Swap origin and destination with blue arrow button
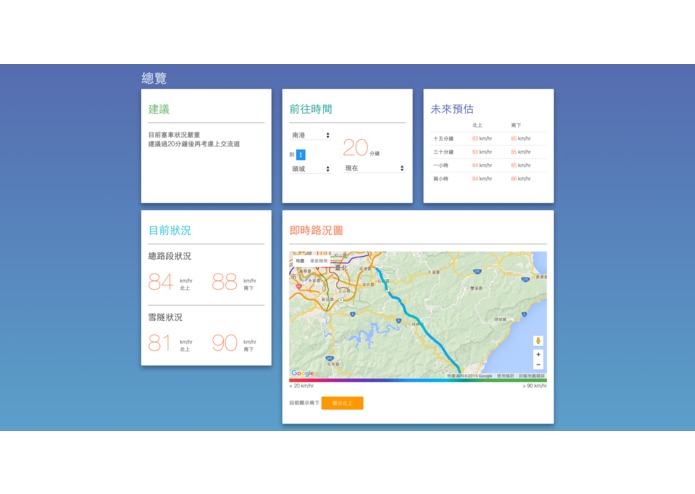 tap(301, 155)
